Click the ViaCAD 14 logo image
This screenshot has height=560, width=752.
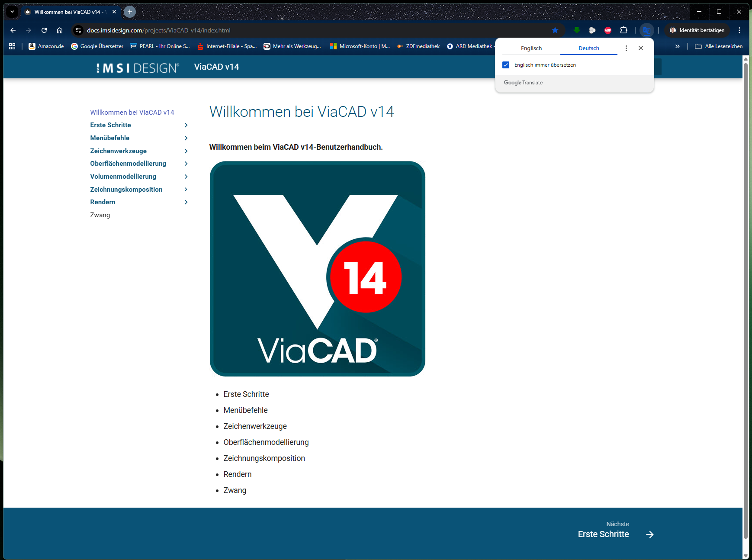[318, 269]
